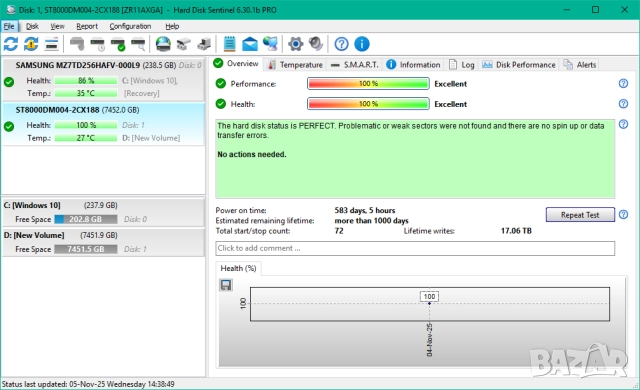Viewport: 640px width, 390px height.
Task: Click the refresh icon with yellow warning badge
Action: (x=31, y=44)
